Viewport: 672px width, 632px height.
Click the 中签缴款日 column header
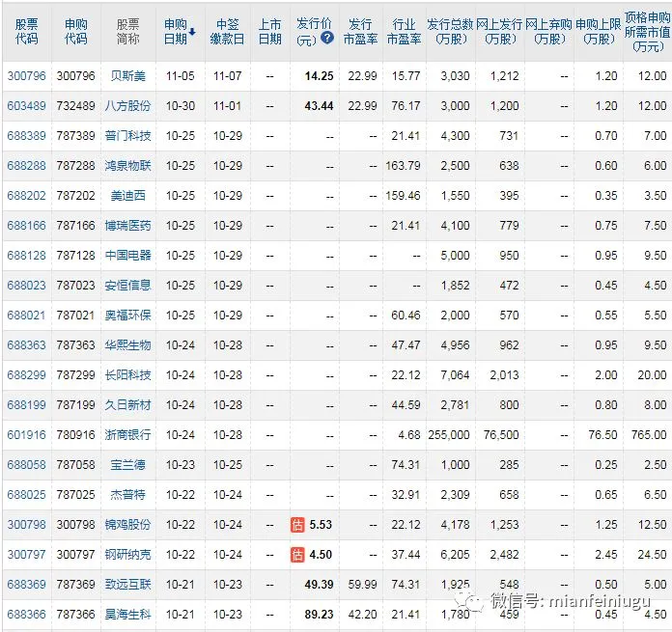tap(227, 32)
